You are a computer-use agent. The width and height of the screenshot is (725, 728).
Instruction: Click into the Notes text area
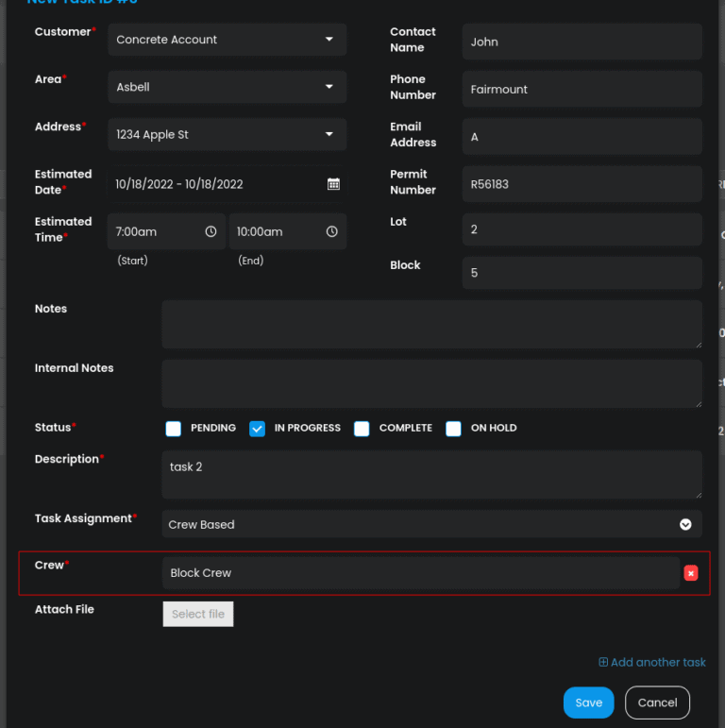431,324
